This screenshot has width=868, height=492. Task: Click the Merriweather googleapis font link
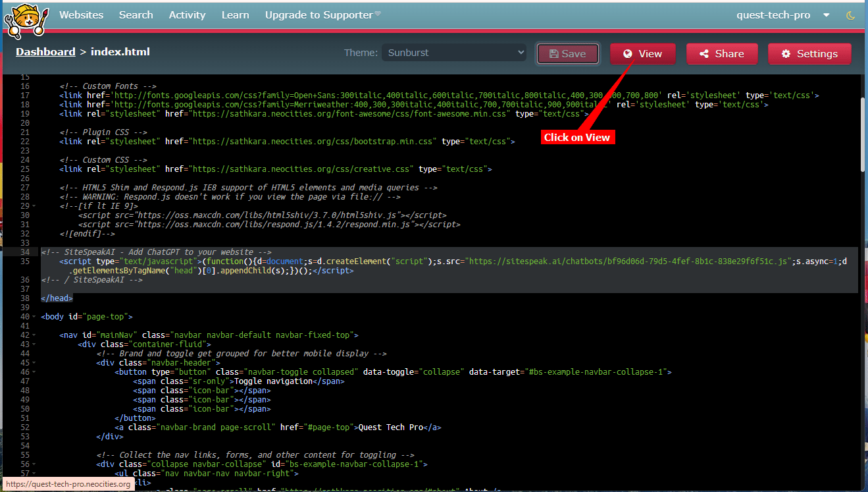click(x=414, y=105)
